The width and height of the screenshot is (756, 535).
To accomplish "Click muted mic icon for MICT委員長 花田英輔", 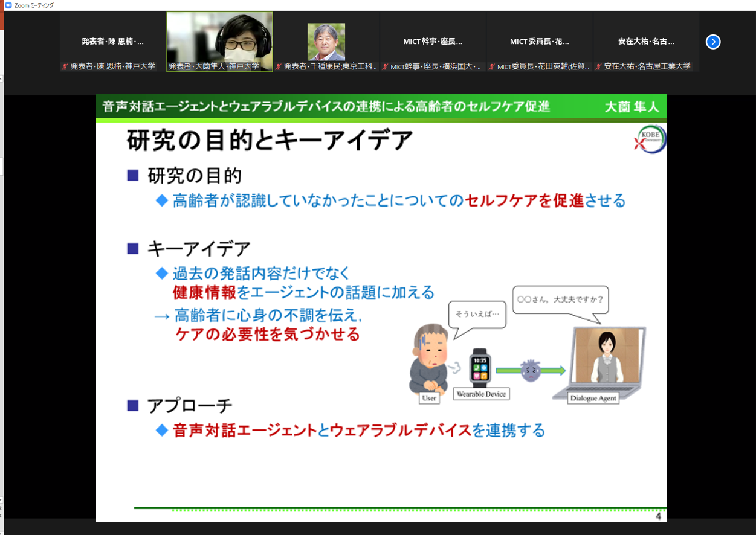I will click(x=492, y=66).
